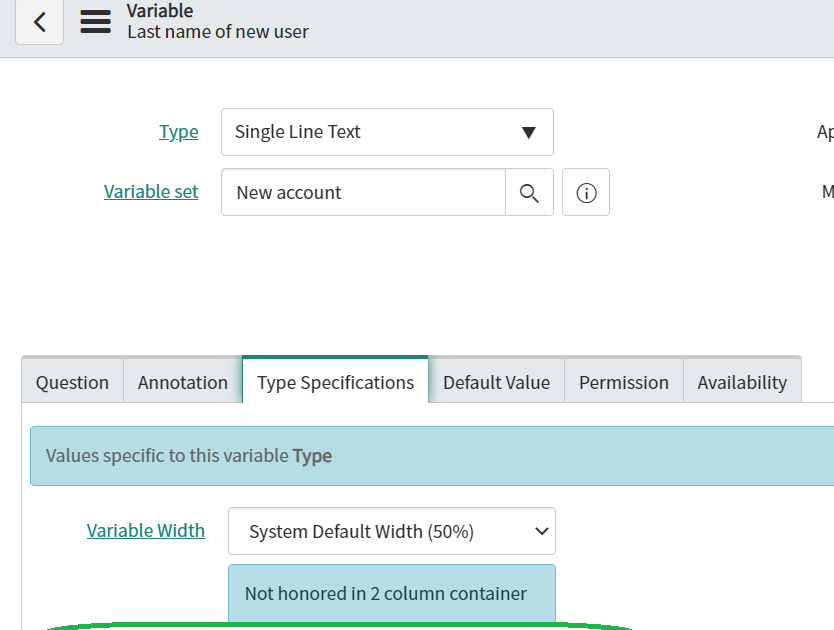Click the Variable set info icon
The width and height of the screenshot is (834, 630).
pos(585,192)
